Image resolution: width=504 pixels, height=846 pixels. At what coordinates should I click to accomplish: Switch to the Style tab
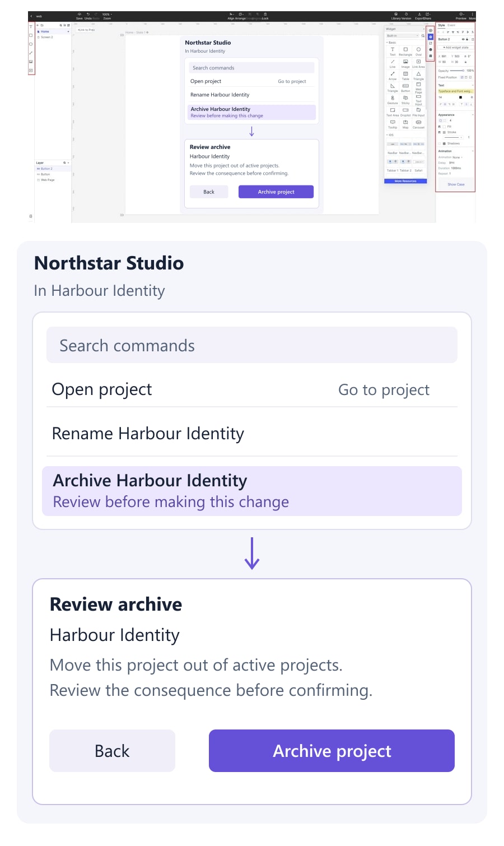click(441, 25)
